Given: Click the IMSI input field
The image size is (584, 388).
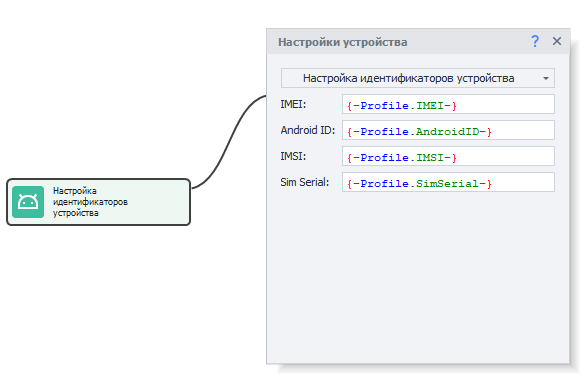Looking at the screenshot, I should point(448,156).
